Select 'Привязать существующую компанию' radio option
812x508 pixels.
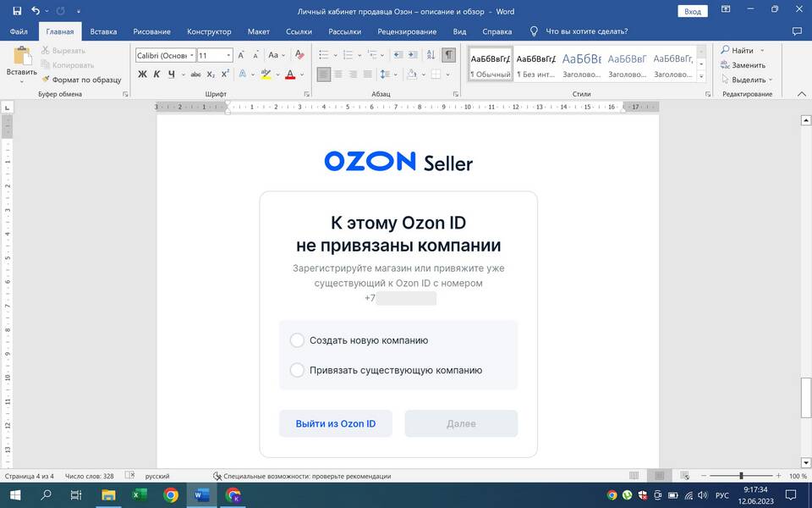point(297,370)
